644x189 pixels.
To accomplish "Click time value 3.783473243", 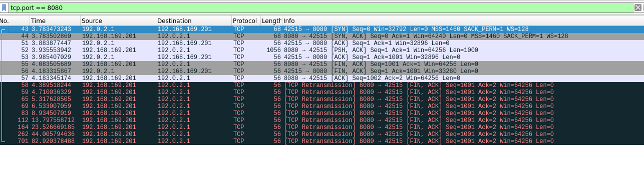I will pos(51,29).
